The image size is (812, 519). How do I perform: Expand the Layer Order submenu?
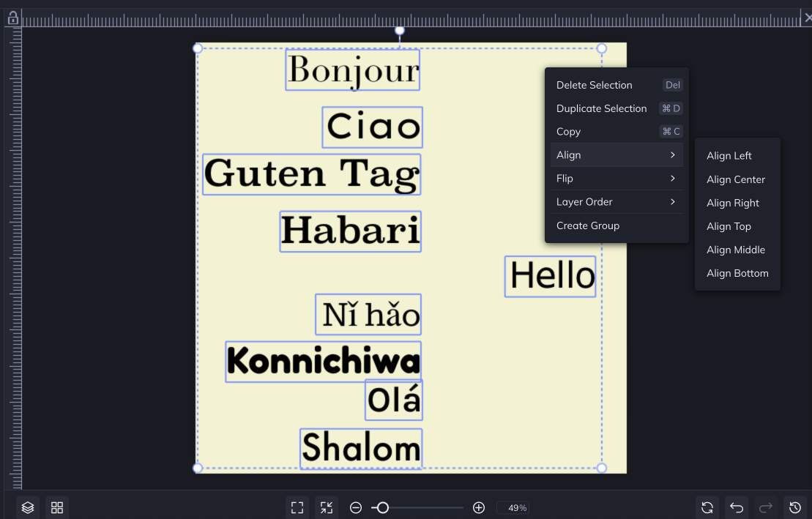click(616, 202)
